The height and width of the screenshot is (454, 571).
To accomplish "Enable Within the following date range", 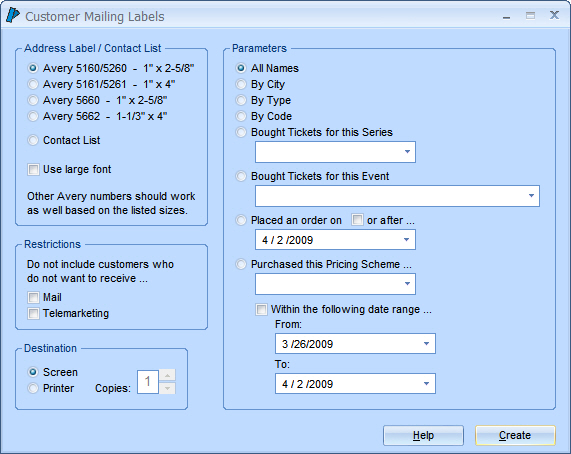I will [x=261, y=309].
